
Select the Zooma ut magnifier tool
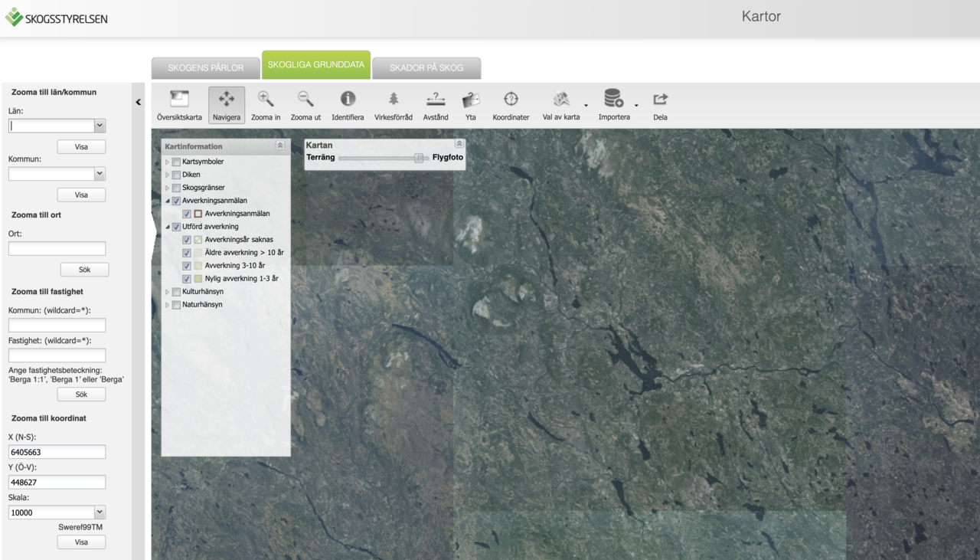tap(305, 105)
